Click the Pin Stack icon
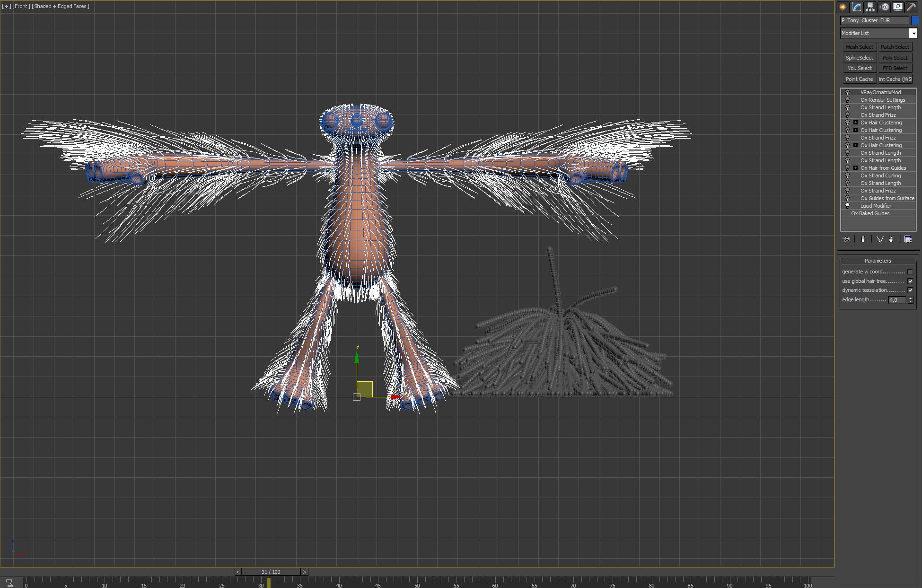The image size is (922, 588). coord(846,239)
